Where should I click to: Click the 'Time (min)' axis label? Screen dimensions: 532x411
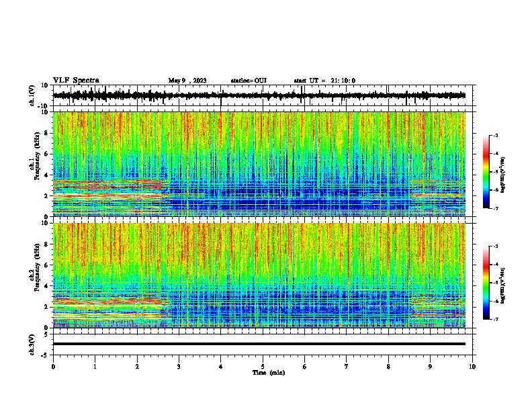click(x=269, y=373)
